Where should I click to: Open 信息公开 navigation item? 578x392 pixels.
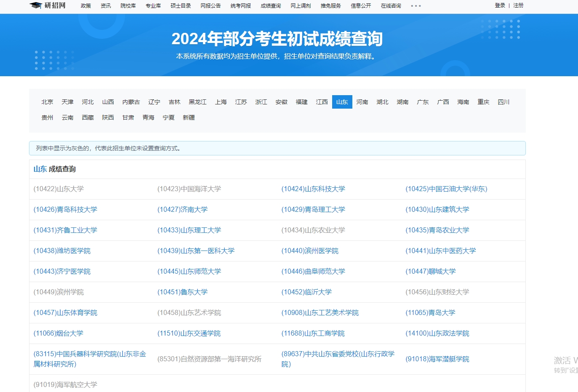click(x=361, y=6)
